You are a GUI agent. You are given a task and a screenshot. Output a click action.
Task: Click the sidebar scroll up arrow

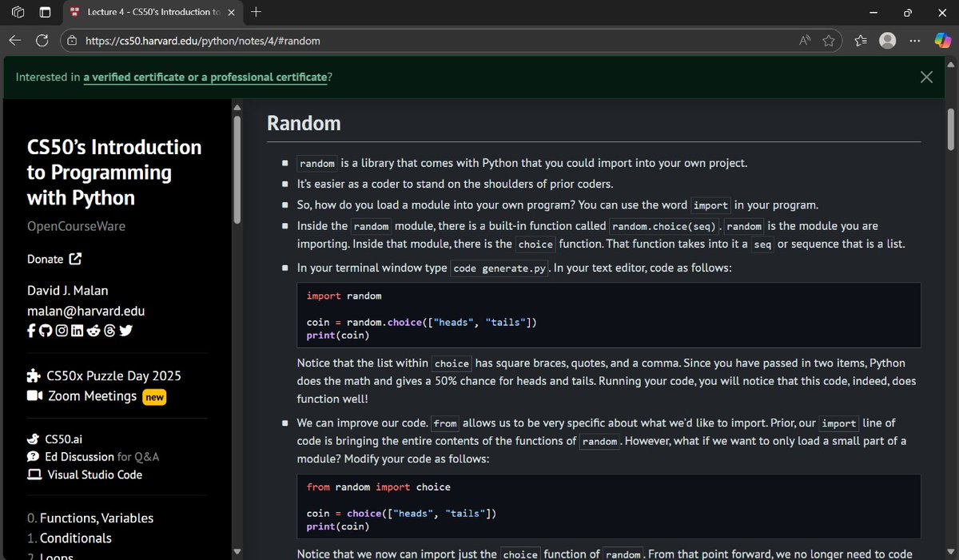pyautogui.click(x=237, y=107)
